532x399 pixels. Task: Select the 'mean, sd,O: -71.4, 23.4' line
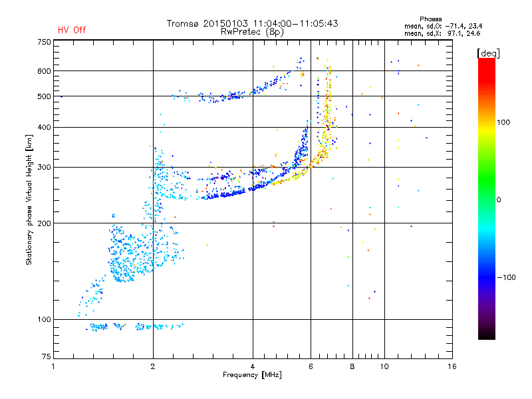443,26
